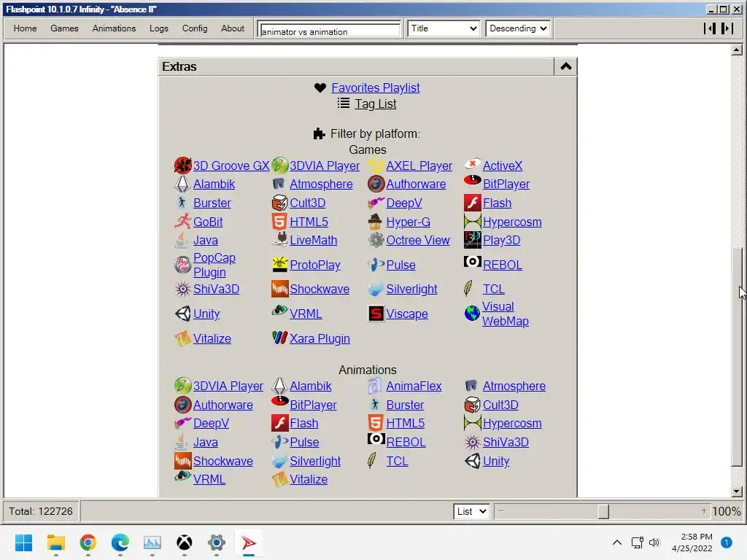Click the volume icon in system tray
Screen dimensions: 747x560
pos(654,542)
